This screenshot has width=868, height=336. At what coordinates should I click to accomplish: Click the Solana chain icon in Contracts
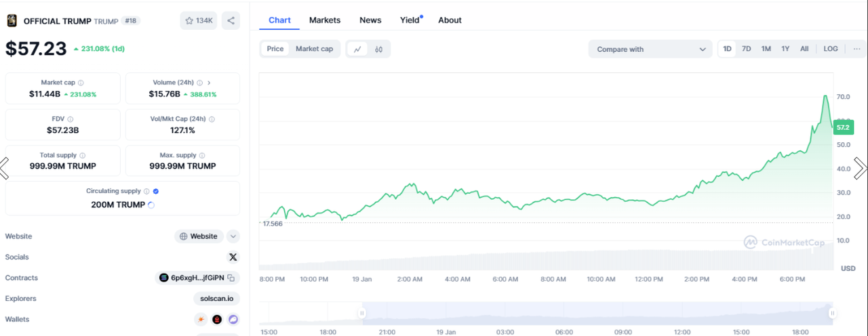(163, 278)
